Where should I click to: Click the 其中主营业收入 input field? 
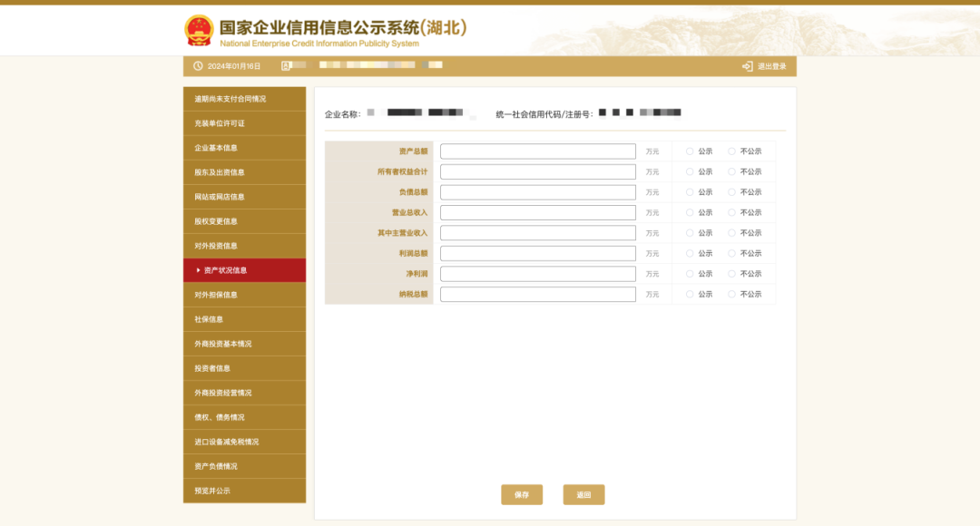(538, 233)
